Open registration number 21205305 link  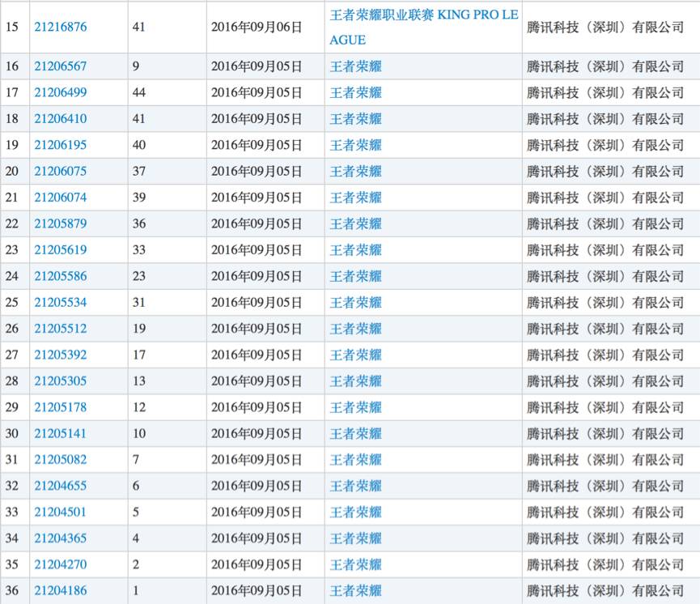[60, 381]
